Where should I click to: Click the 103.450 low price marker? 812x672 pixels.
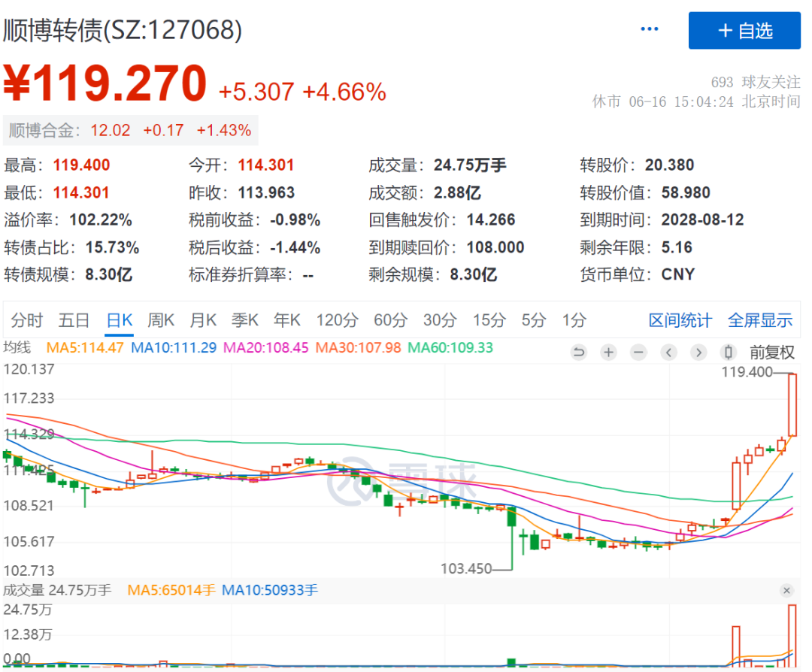(x=466, y=568)
